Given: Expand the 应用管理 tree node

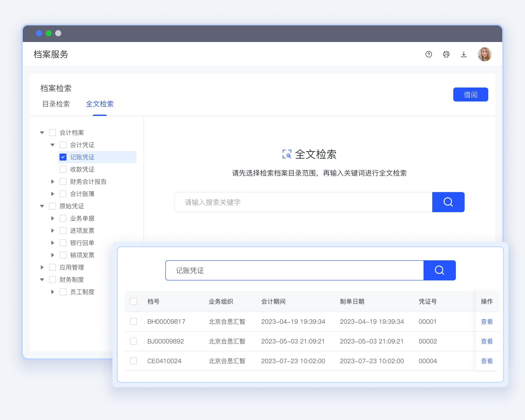Looking at the screenshot, I should 42,267.
